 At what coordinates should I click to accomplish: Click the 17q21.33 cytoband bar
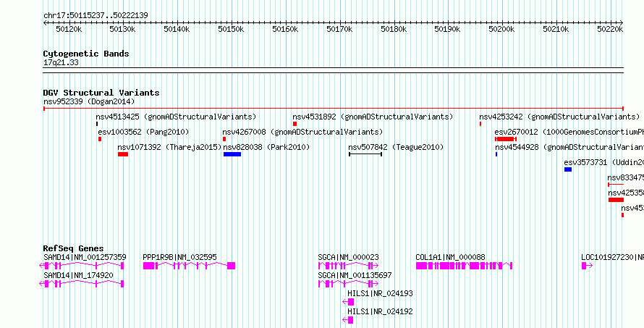pos(334,70)
